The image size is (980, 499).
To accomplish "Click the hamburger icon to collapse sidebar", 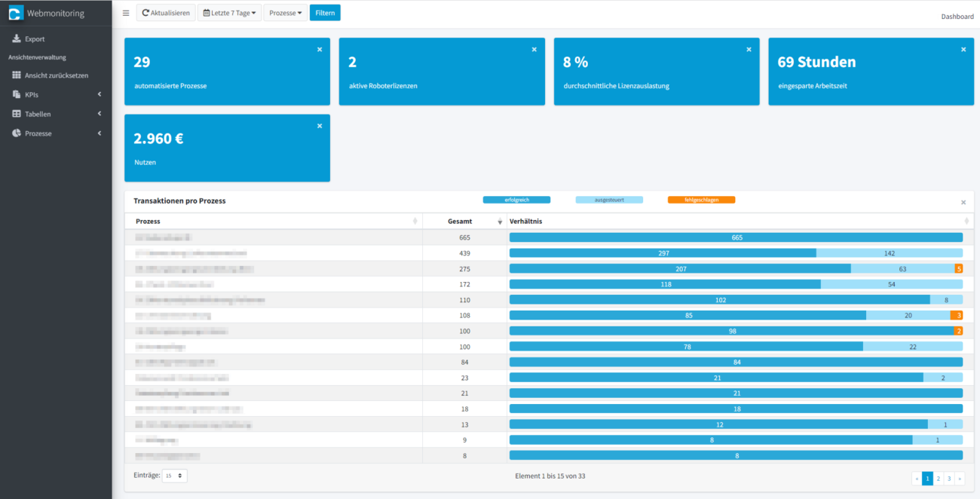I will point(125,12).
